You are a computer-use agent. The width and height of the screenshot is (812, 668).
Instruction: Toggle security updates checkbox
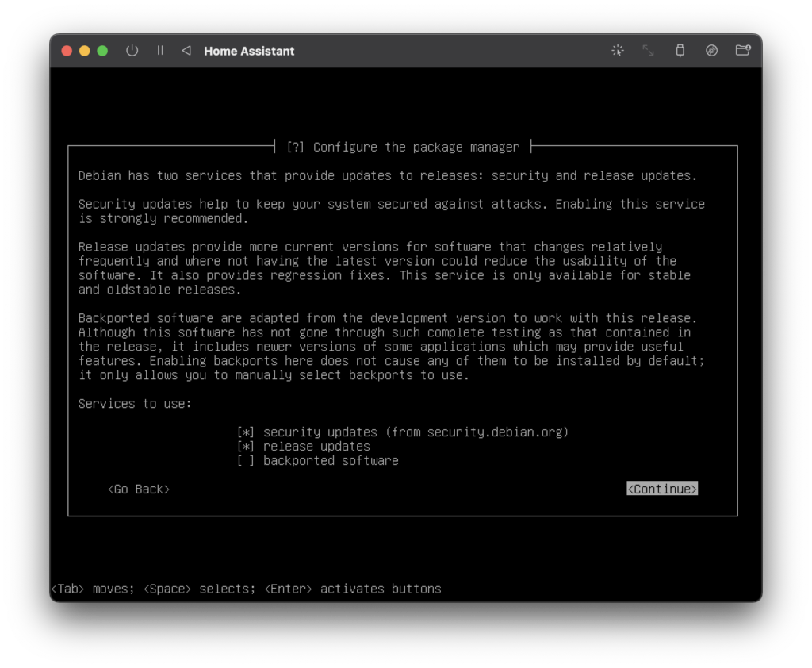tap(246, 432)
